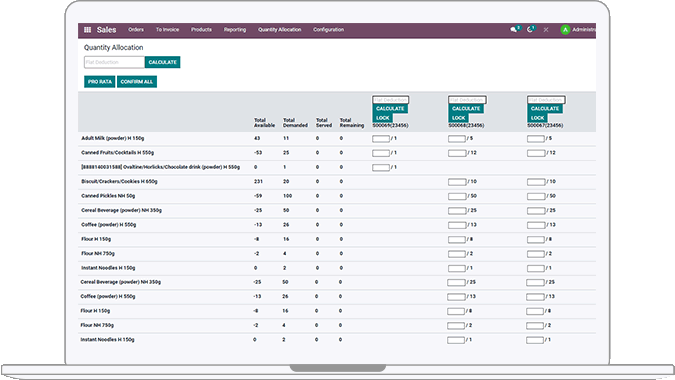Viewport: 675px width, 380px height.
Task: Click the S00068(23456) order header
Action: (466, 126)
